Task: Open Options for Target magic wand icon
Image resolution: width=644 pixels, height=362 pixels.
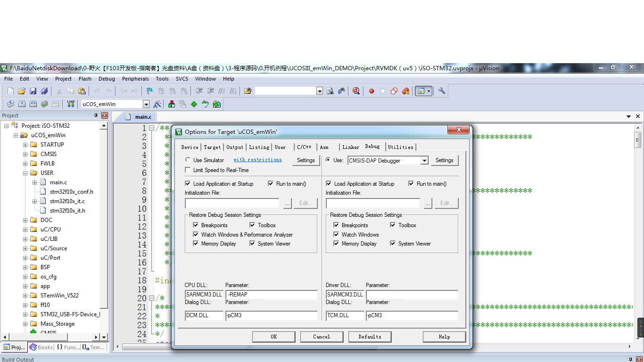Action: click(x=157, y=104)
